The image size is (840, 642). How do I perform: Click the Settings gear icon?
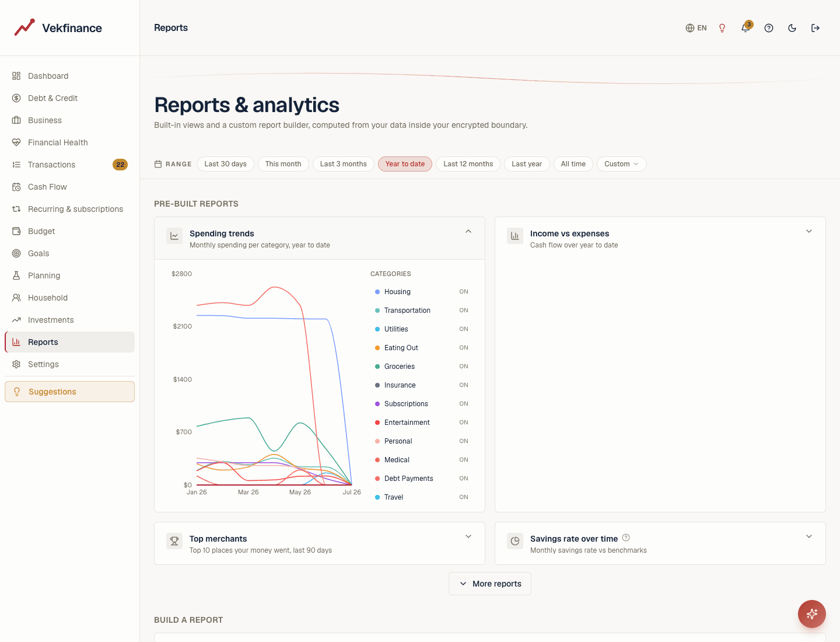(x=16, y=364)
